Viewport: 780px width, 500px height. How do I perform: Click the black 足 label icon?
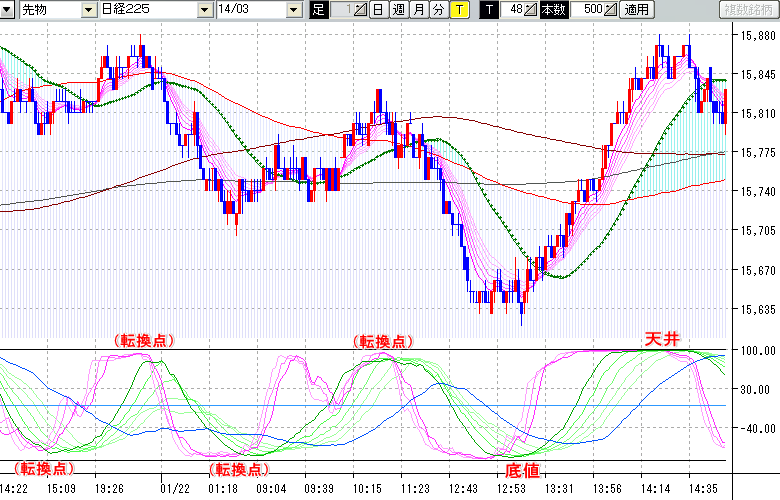tap(319, 10)
